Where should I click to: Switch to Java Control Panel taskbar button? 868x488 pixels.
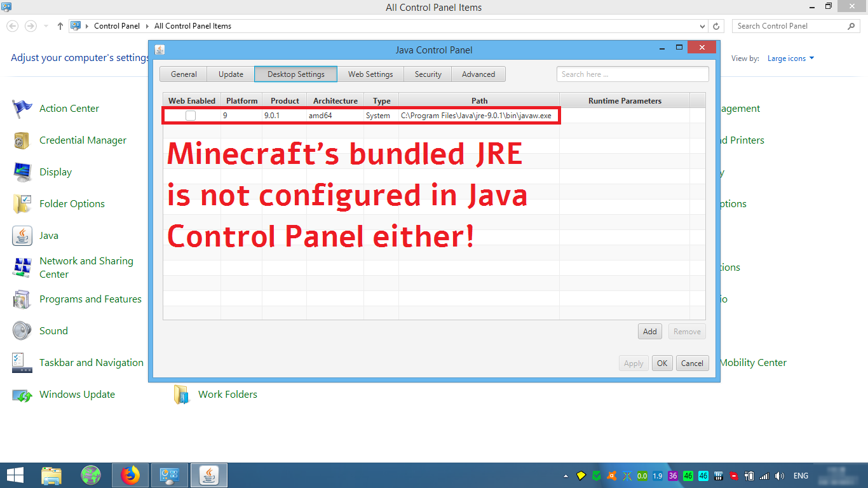point(209,475)
